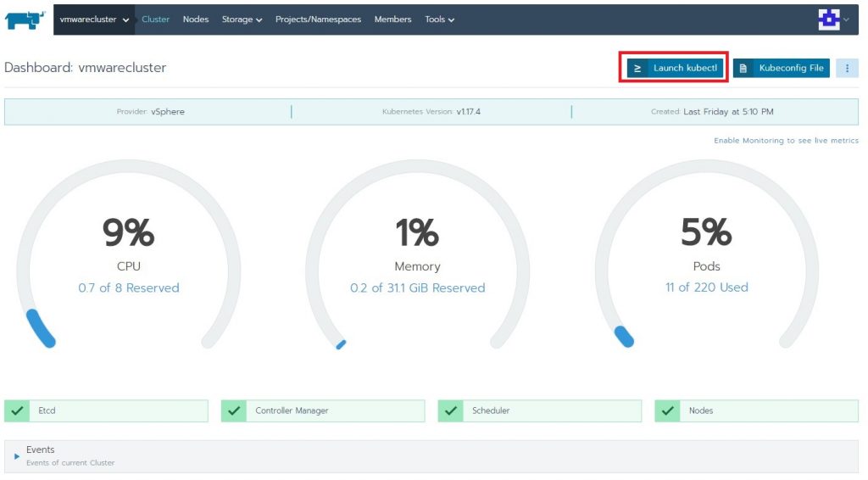868x480 pixels.
Task: Click the Rancher cow logo
Action: (x=25, y=20)
